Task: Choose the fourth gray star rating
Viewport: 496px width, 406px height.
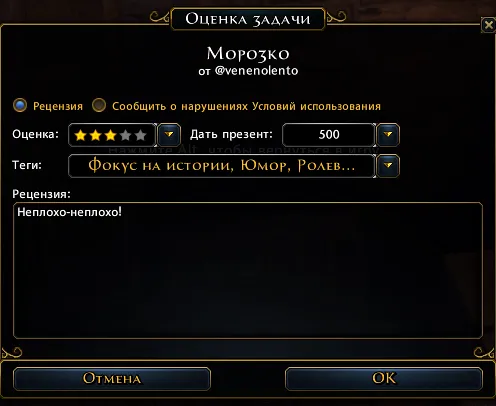Action: click(125, 135)
